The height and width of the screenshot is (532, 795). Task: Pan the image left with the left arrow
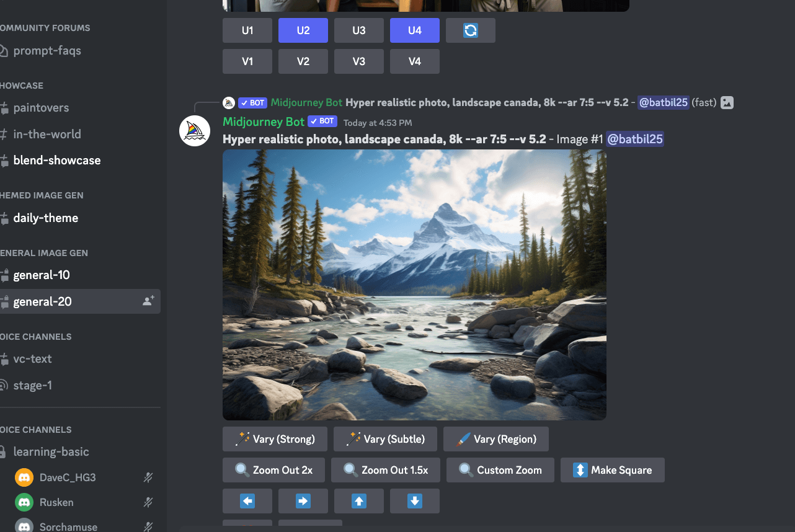coord(247,501)
